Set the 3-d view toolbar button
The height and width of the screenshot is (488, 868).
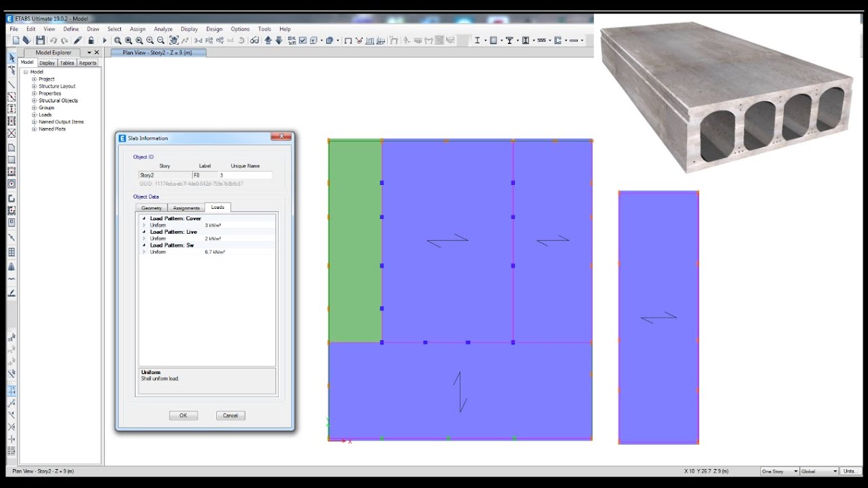198,41
